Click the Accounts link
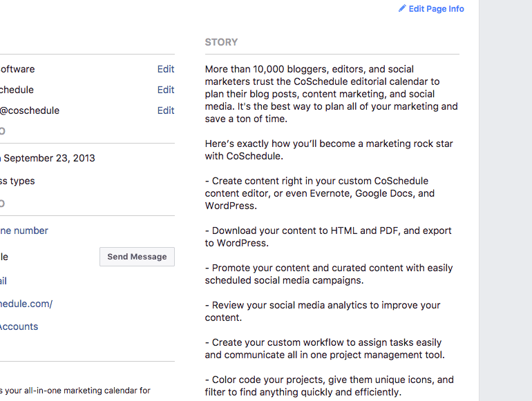The width and height of the screenshot is (532, 401). (19, 326)
